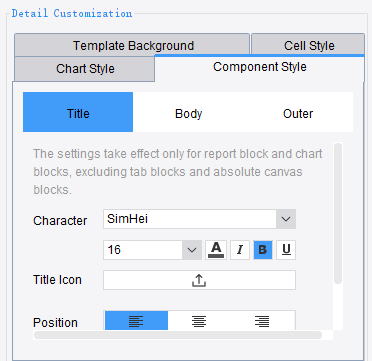The height and width of the screenshot is (361, 372).
Task: Align title position to the right
Action: (262, 322)
